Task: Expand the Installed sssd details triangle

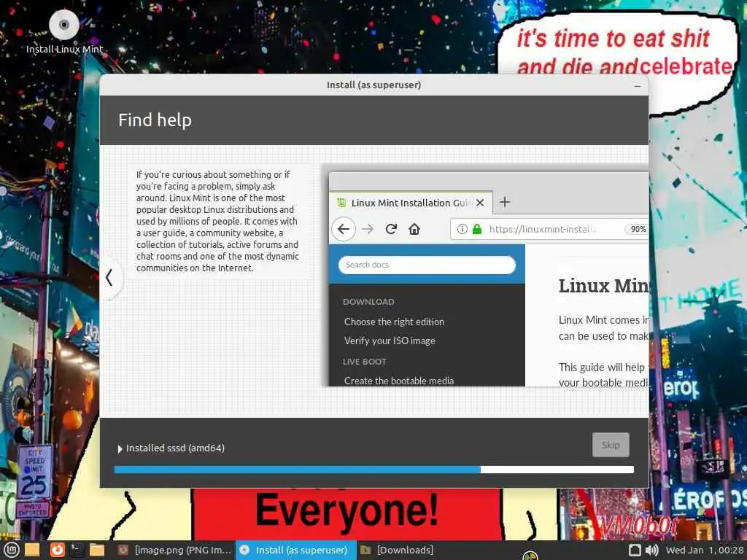Action: tap(120, 448)
